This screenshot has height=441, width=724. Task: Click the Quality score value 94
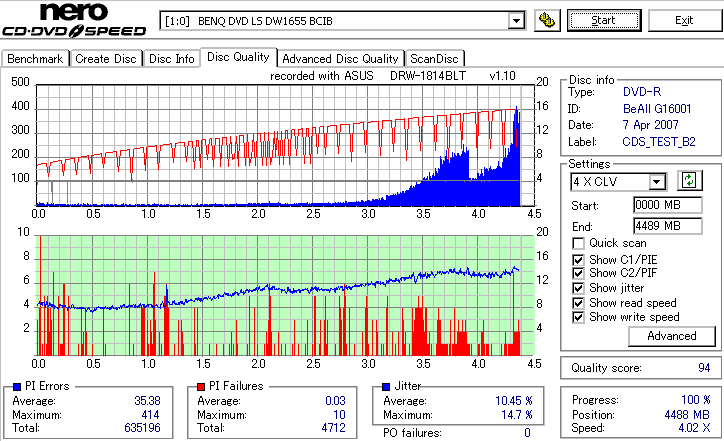[704, 368]
